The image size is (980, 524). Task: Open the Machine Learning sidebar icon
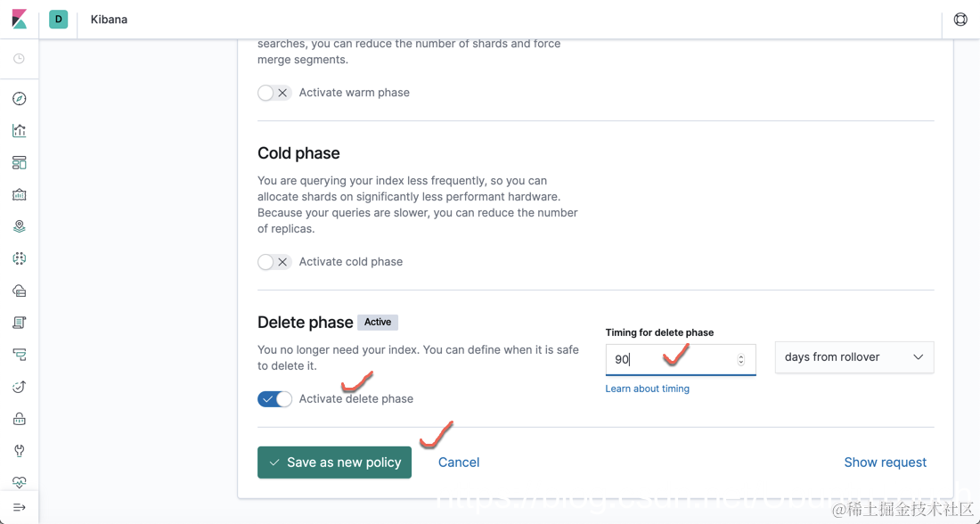coord(20,259)
